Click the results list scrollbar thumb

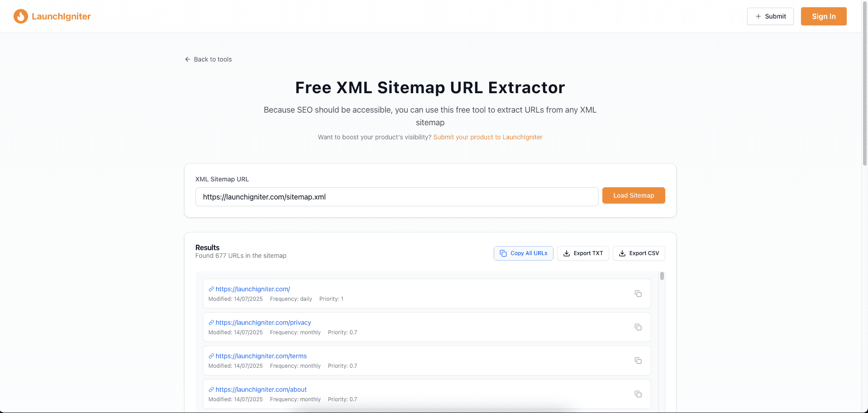tap(662, 276)
